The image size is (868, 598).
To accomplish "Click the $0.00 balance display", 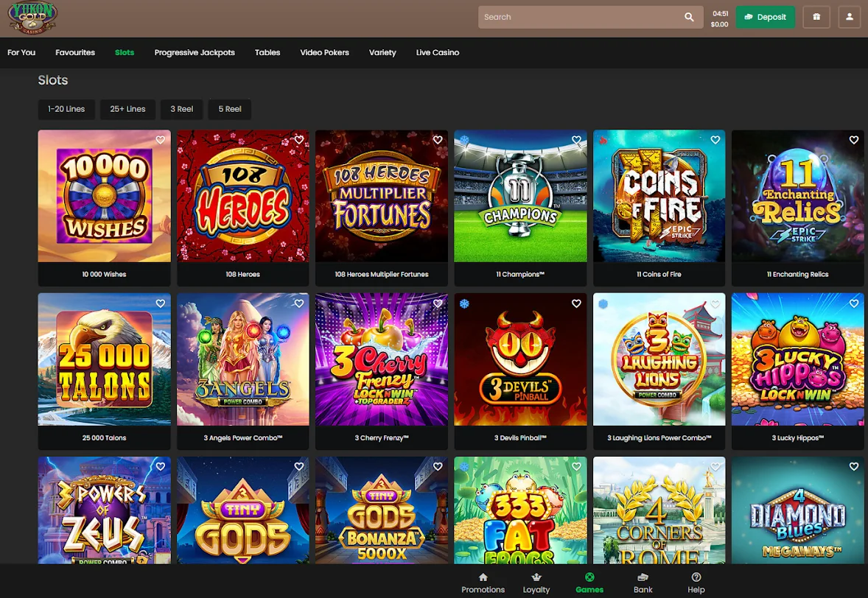I will pos(720,24).
